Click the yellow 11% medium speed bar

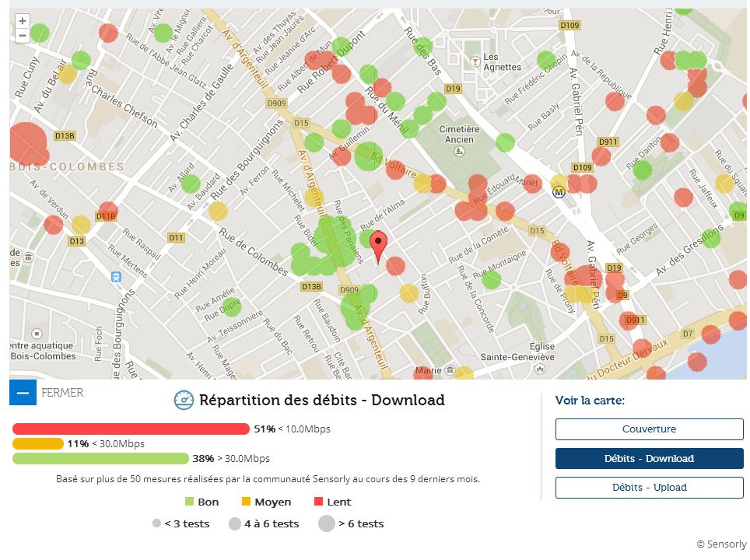click(x=37, y=443)
